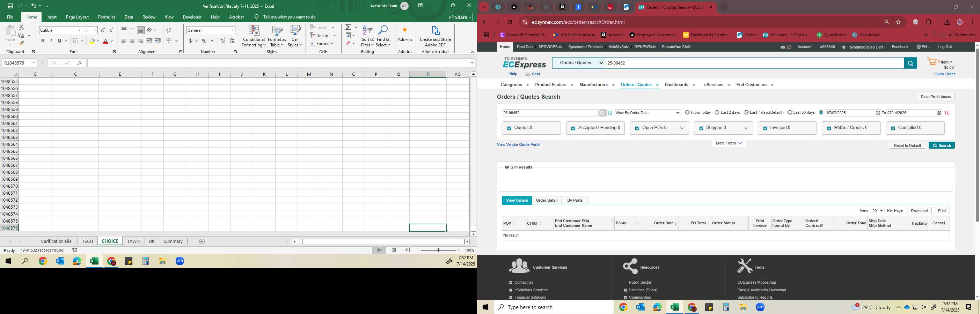The height and width of the screenshot is (314, 980).
Task: Click the Download results button
Action: 919,211
